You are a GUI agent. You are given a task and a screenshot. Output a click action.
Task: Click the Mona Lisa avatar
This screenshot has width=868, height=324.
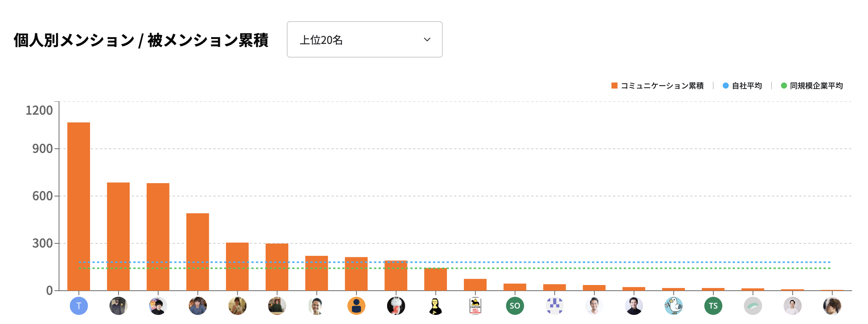436,306
